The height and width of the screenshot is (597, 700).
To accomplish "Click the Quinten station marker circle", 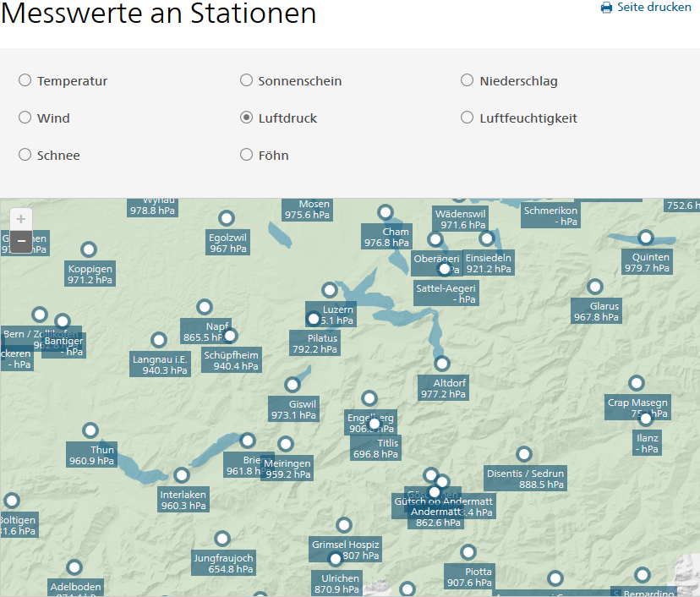I will 646,238.
